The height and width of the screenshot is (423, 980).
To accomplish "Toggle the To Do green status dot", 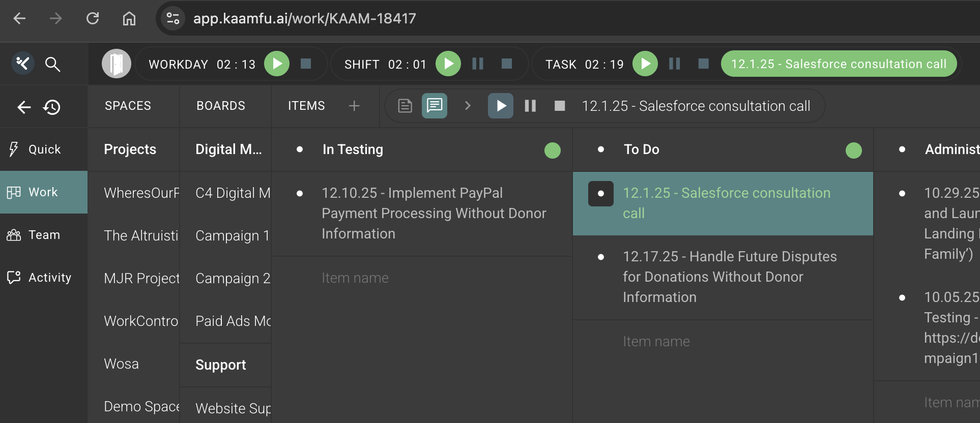I will click(853, 150).
